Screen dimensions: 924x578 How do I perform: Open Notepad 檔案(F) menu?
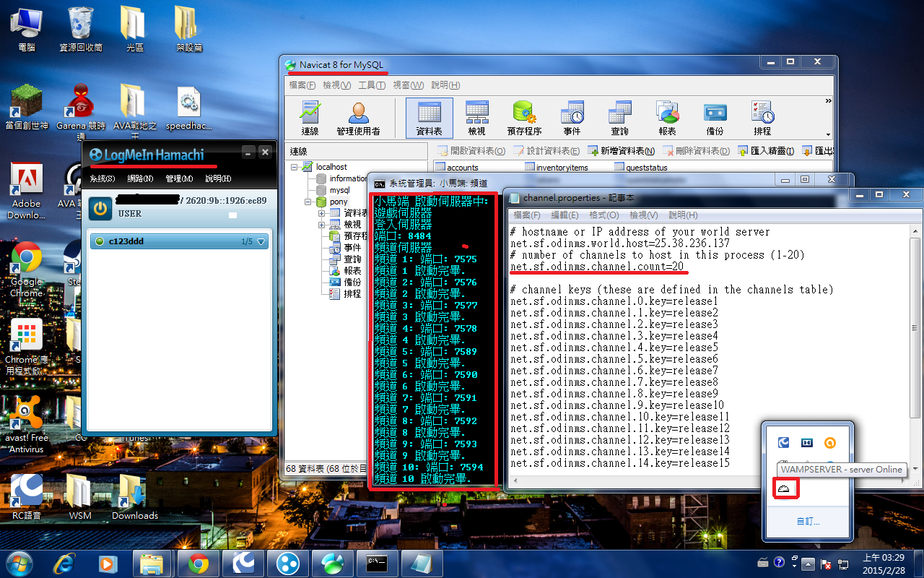tap(526, 215)
